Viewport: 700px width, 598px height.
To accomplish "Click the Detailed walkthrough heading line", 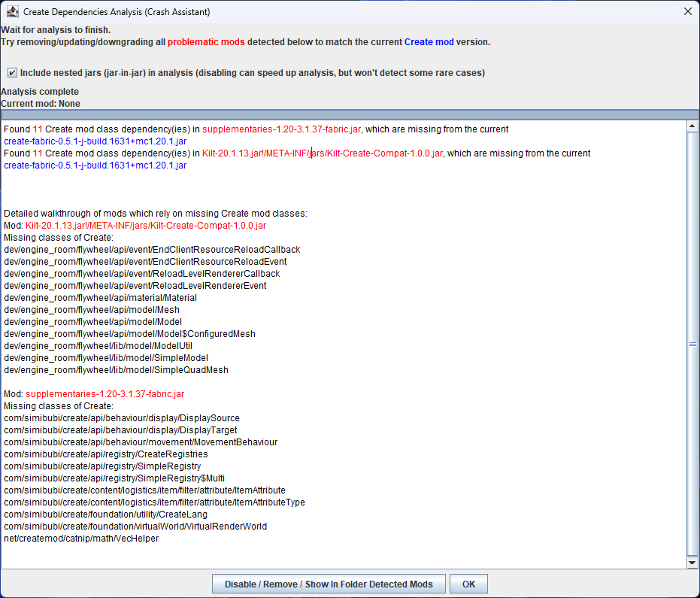I will [x=156, y=214].
